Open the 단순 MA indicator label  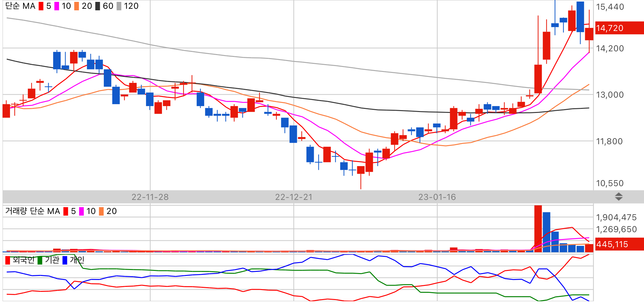pyautogui.click(x=20, y=6)
